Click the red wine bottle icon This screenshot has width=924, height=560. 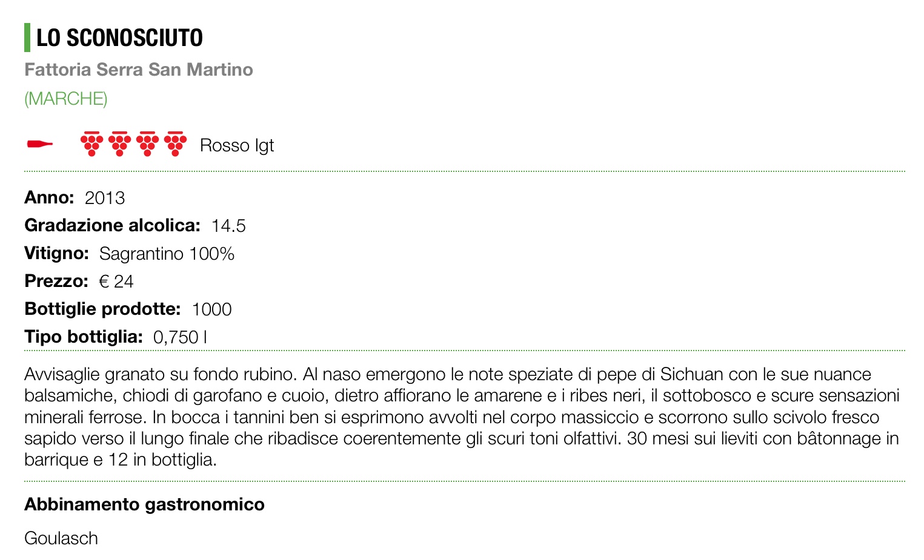tap(40, 144)
